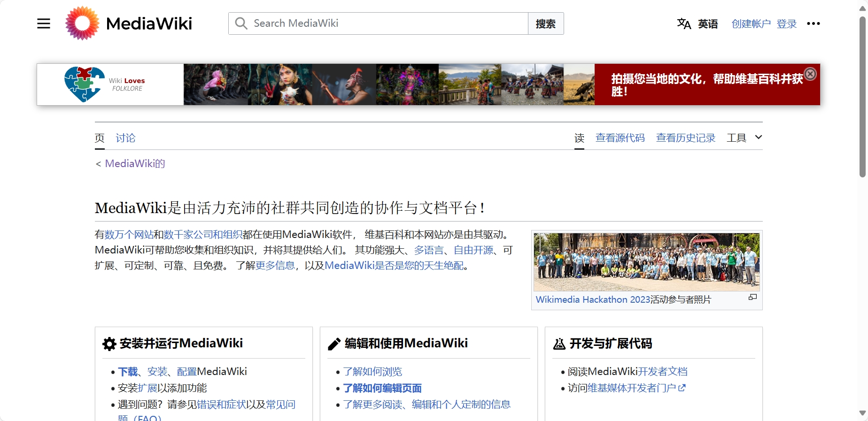The height and width of the screenshot is (421, 868).
Task: Open the 了解如何编辑页面 link
Action: [x=382, y=388]
